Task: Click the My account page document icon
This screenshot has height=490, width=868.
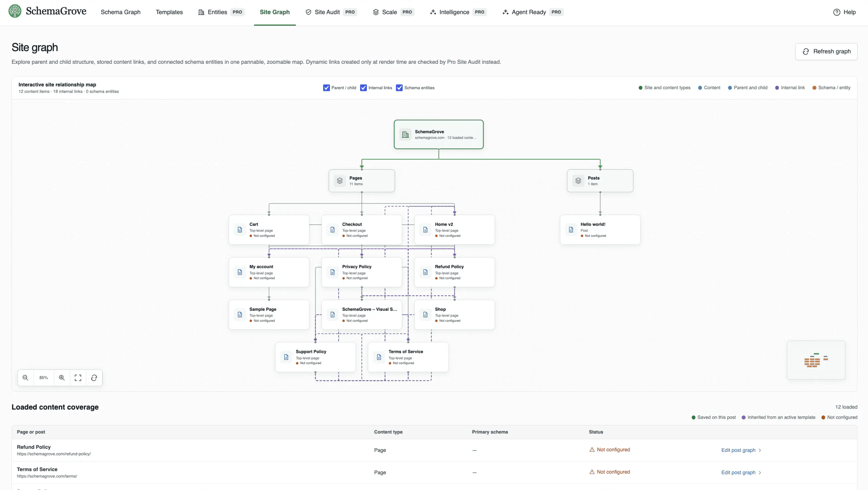Action: (240, 272)
